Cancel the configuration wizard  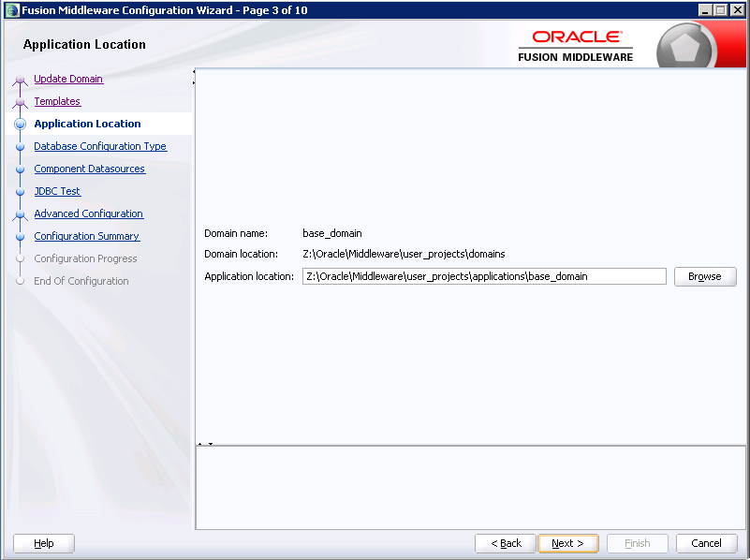pyautogui.click(x=707, y=543)
